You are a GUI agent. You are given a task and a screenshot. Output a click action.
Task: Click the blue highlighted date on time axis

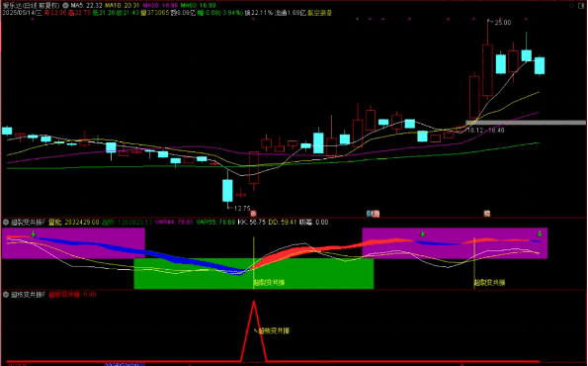[125, 364]
